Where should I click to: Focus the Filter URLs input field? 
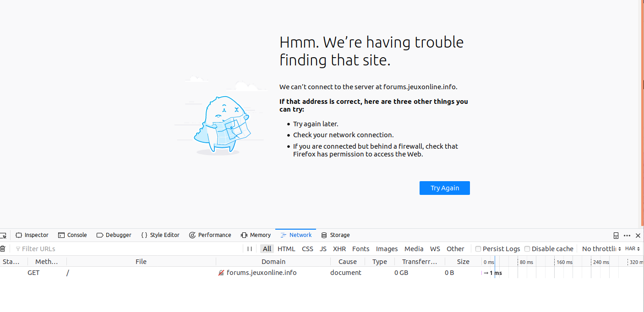point(128,249)
